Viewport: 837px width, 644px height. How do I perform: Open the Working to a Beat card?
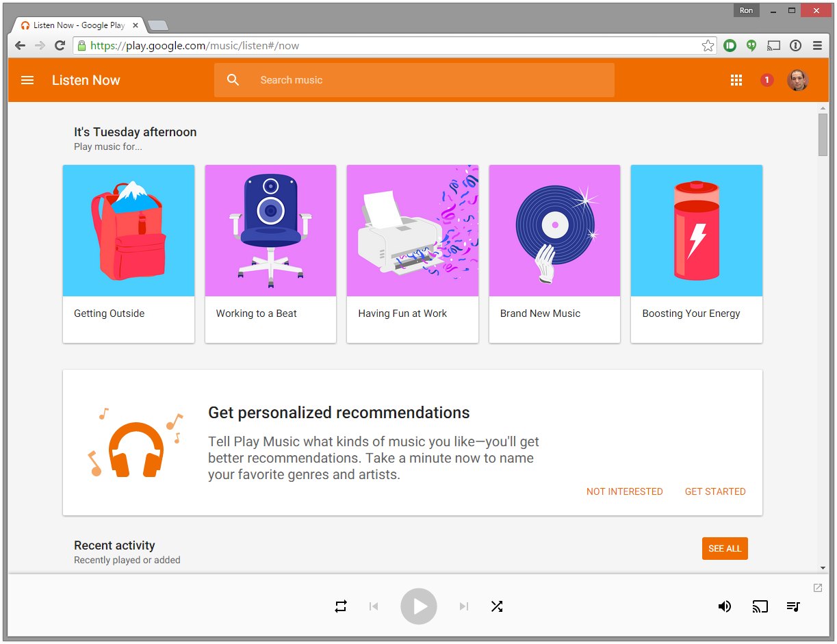pyautogui.click(x=270, y=254)
